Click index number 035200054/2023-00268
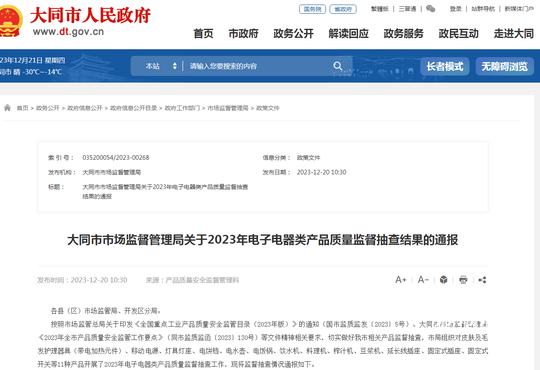The image size is (540, 370). point(116,157)
